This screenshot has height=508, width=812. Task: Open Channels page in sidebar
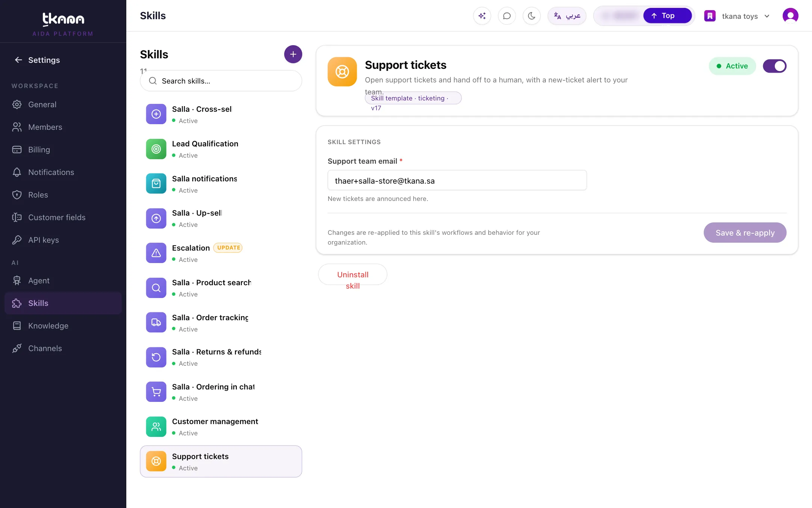point(63,348)
